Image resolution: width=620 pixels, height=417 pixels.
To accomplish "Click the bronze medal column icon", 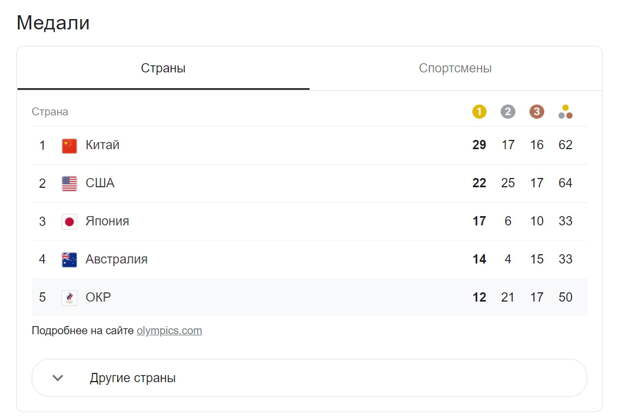I will coord(537,112).
